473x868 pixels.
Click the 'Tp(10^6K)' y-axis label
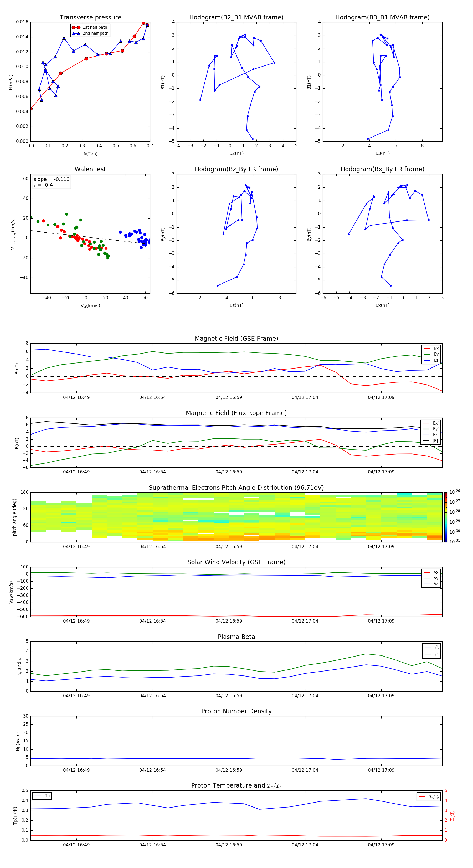tap(15, 815)
